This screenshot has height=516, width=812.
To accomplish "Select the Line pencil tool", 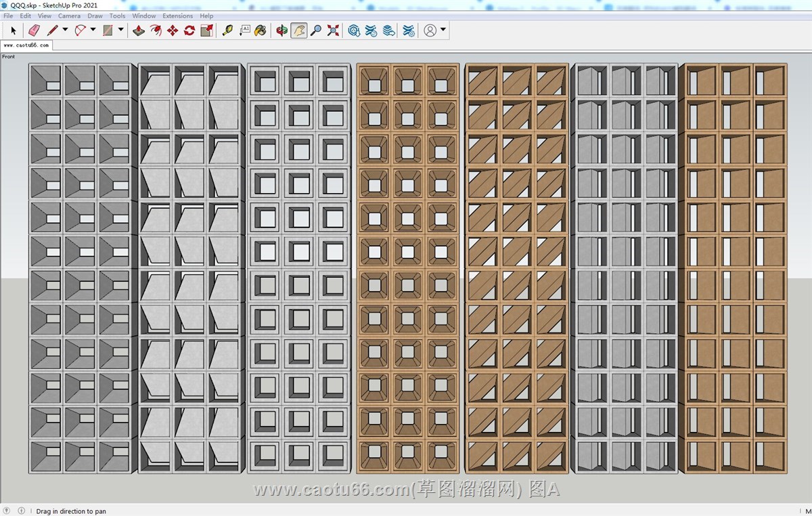I will [x=52, y=30].
